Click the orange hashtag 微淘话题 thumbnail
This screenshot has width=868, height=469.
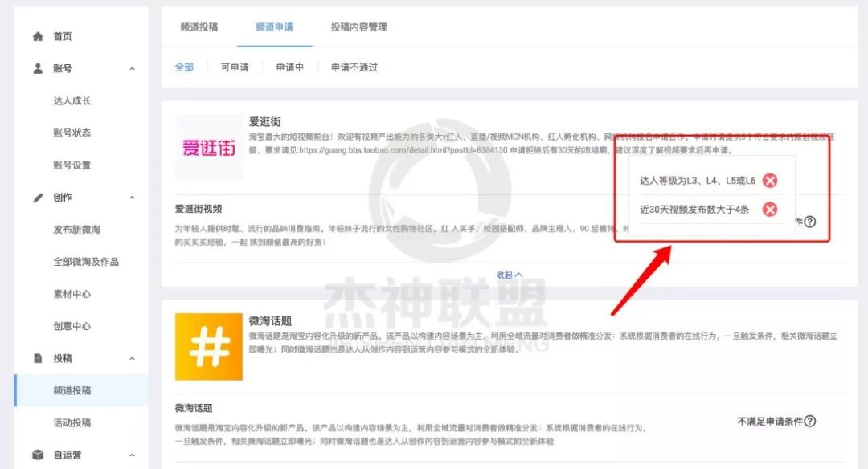[209, 347]
